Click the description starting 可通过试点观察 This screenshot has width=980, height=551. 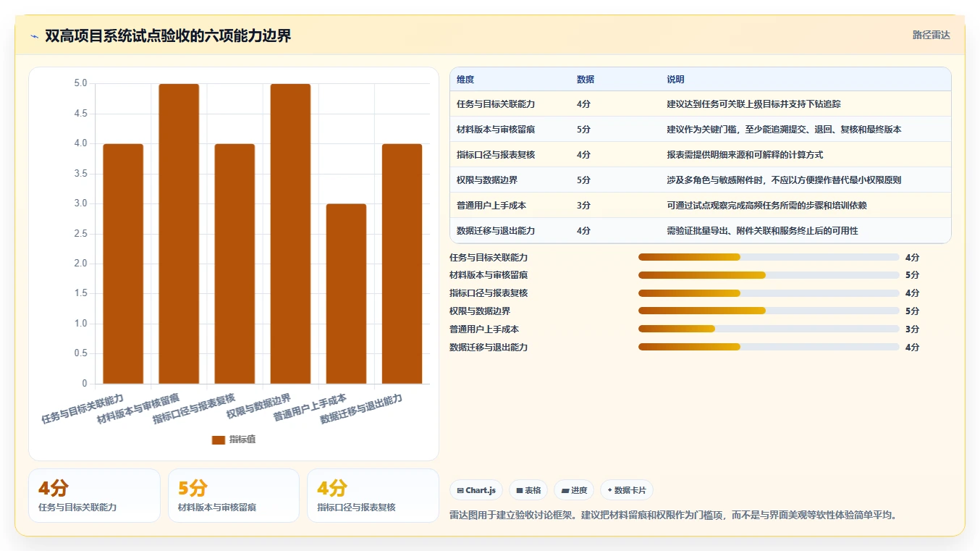pos(766,206)
